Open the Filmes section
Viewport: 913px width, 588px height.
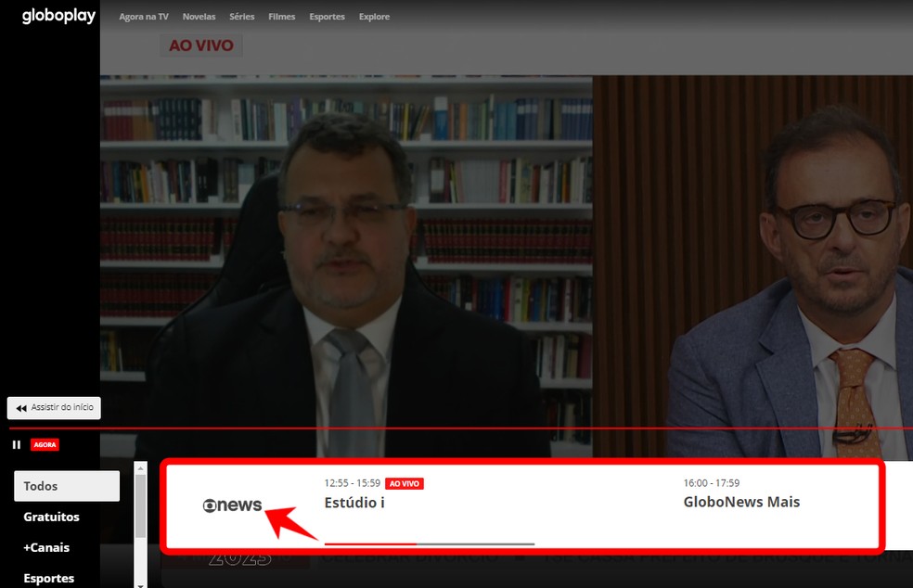[x=282, y=17]
